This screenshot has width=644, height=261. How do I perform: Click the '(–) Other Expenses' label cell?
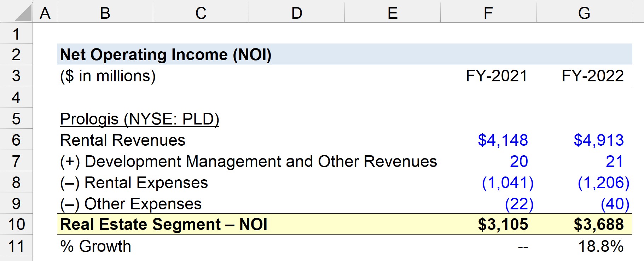tap(131, 204)
